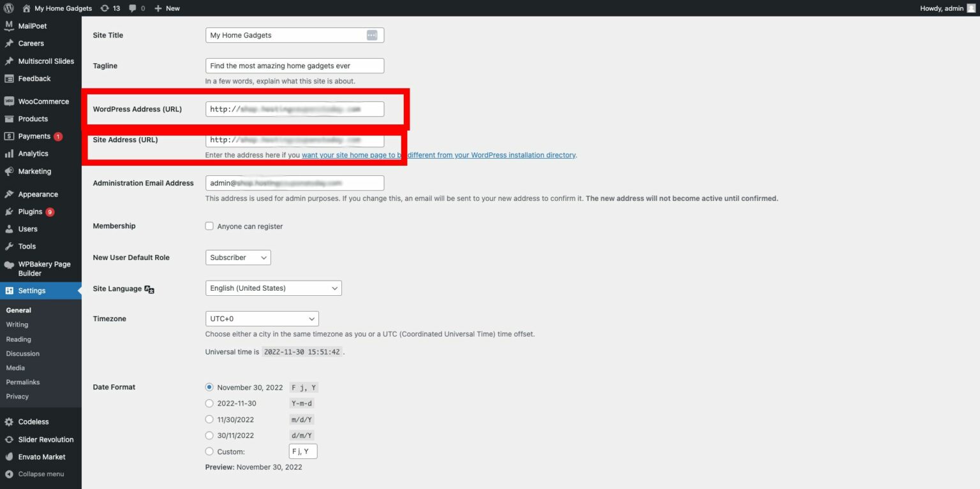The image size is (980, 489).
Task: Click the Tagline text field
Action: coord(294,66)
